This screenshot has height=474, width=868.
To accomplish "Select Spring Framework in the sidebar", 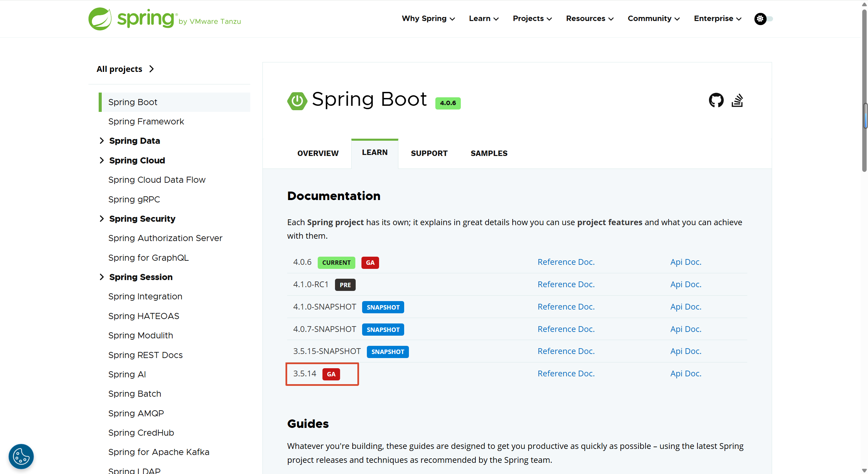I will click(x=146, y=121).
